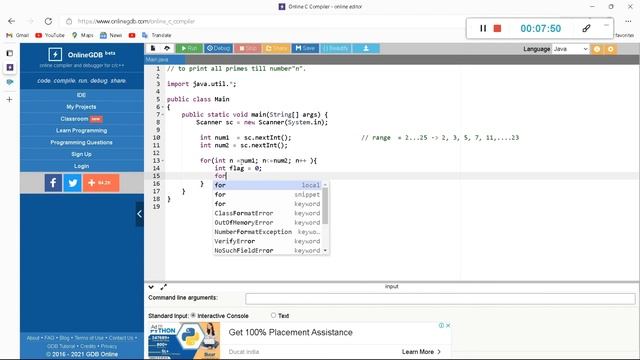640x360 pixels.
Task: Click the first orange icon beside Language
Action: (597, 49)
